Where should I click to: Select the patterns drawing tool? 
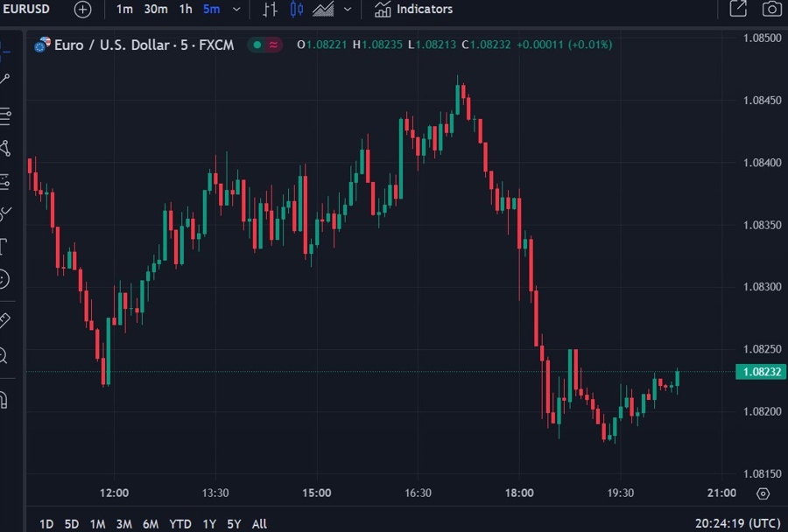point(5,148)
